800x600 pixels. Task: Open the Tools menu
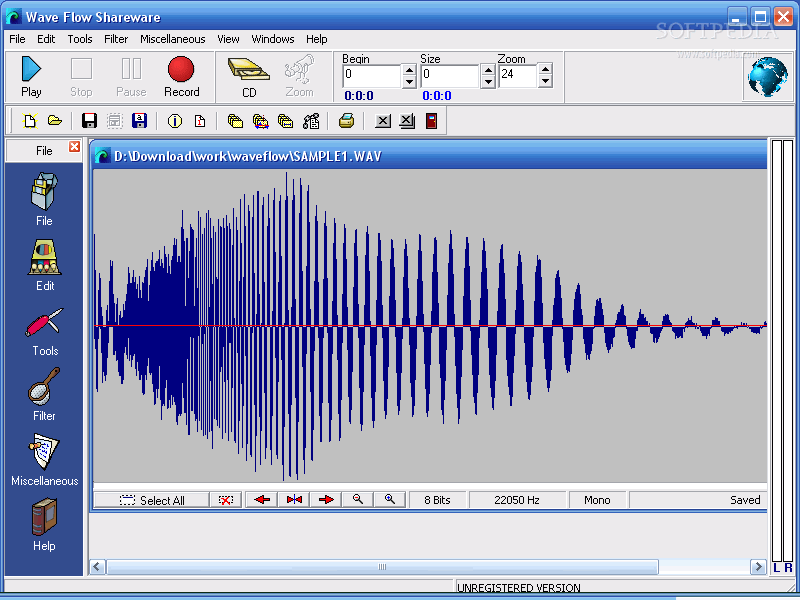[x=80, y=39]
